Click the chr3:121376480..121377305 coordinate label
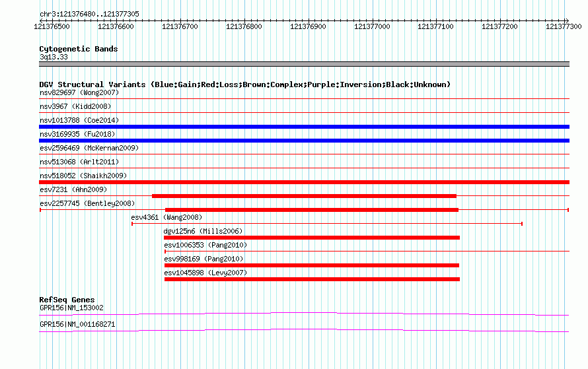 point(89,14)
